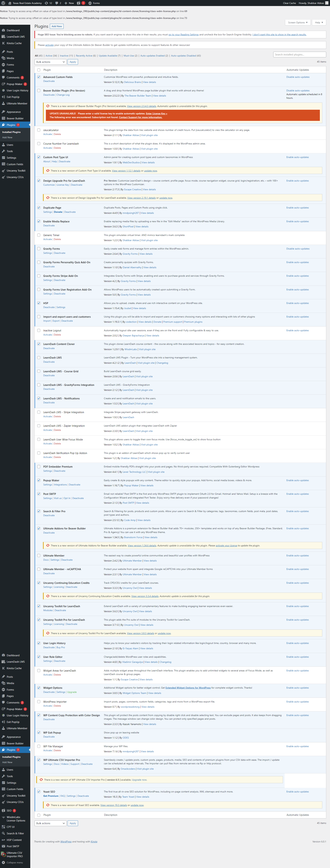Open the Bulk actions dropdown above the table
Viewport: 330px width, 868px height.
pos(50,62)
